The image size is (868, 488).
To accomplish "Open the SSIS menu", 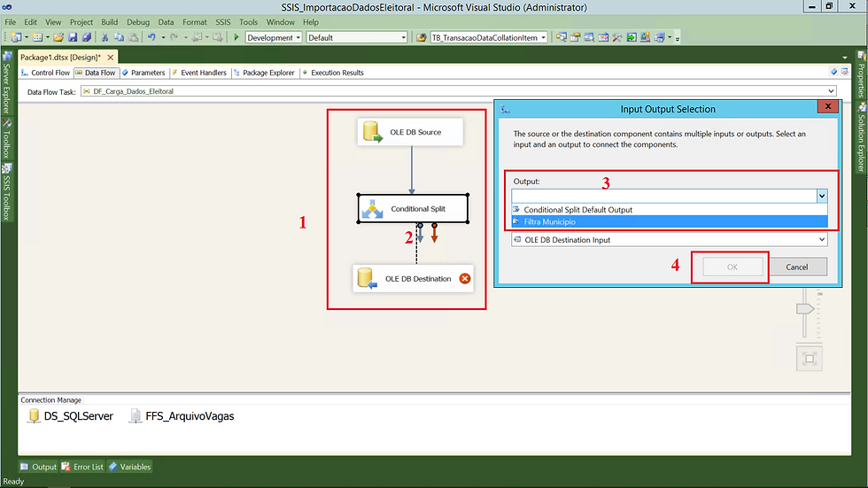I will (x=223, y=22).
